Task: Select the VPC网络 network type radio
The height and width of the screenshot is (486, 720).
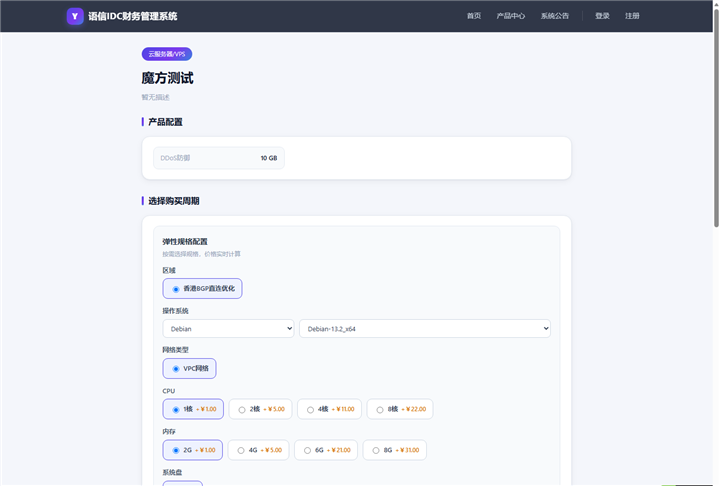Action: (189, 368)
